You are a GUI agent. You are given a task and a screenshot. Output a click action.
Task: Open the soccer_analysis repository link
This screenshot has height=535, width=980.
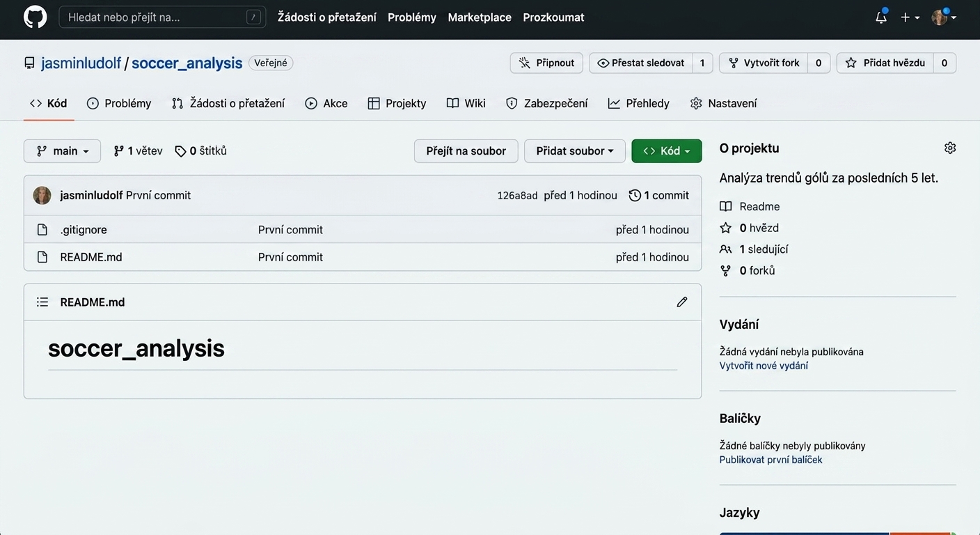(187, 63)
